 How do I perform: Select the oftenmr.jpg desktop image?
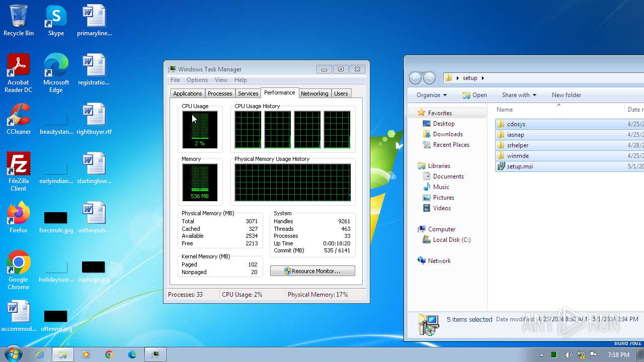click(56, 321)
